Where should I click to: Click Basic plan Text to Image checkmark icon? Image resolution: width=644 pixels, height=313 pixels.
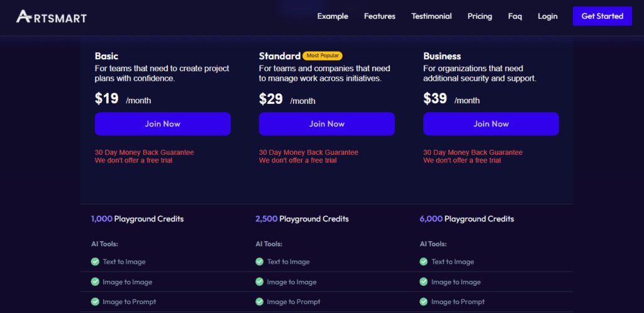95,261
